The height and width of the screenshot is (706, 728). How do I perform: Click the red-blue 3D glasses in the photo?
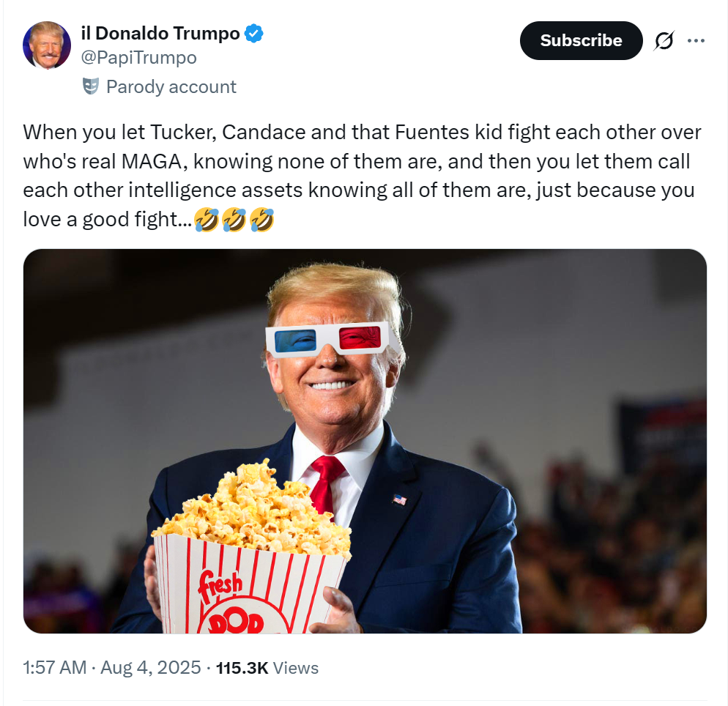coord(330,339)
